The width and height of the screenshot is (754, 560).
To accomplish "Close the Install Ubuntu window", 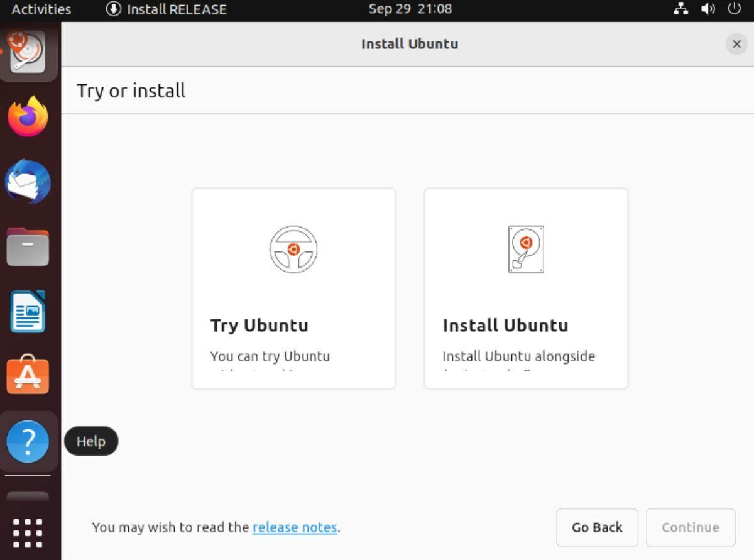I will point(736,44).
